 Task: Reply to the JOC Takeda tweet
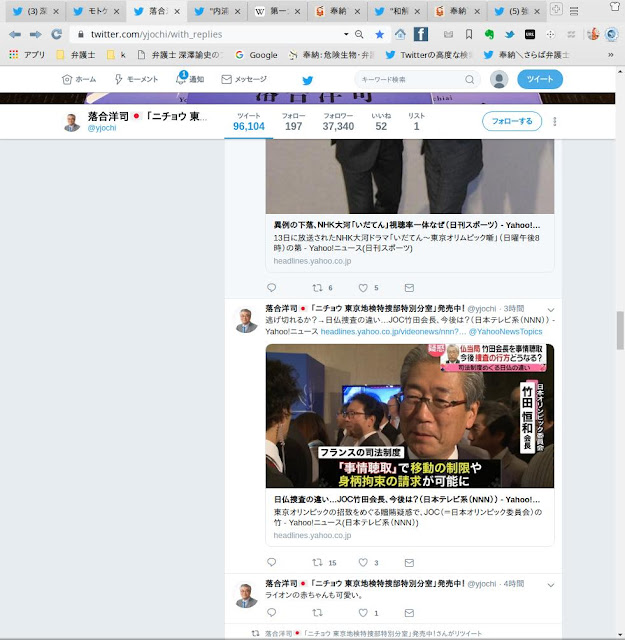[x=271, y=562]
